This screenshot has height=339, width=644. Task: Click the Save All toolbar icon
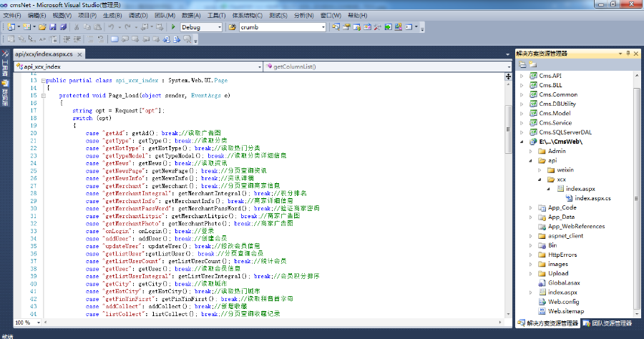pos(64,27)
